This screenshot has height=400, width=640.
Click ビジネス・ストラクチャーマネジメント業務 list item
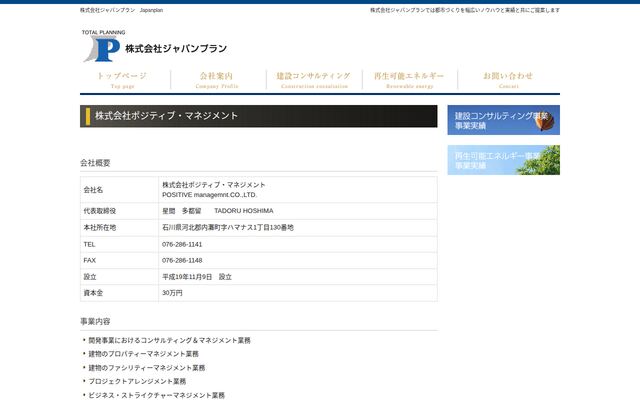pyautogui.click(x=156, y=395)
